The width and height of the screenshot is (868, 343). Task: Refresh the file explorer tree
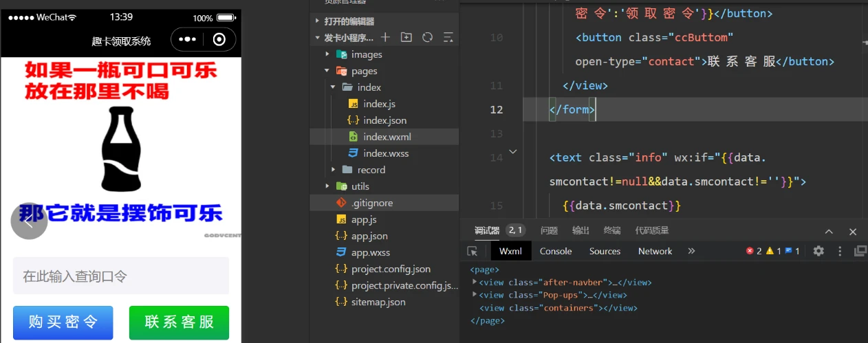(427, 37)
